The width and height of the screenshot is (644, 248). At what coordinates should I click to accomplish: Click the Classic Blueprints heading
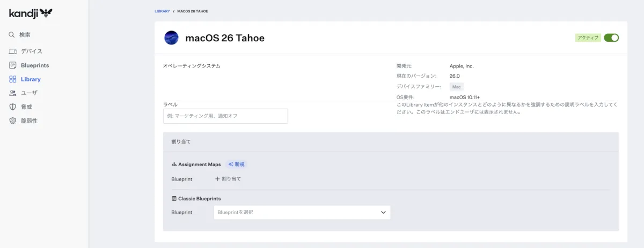(x=199, y=199)
